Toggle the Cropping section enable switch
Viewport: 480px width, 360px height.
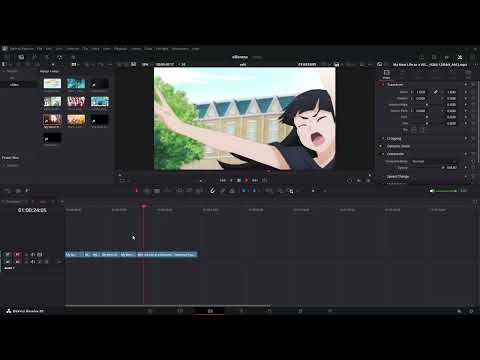(x=382, y=138)
